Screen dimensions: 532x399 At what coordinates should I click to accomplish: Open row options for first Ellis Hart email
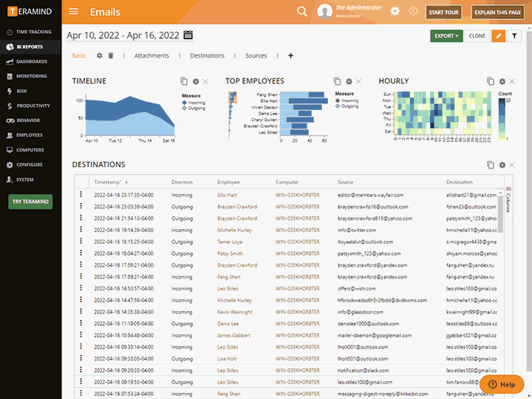[81, 194]
